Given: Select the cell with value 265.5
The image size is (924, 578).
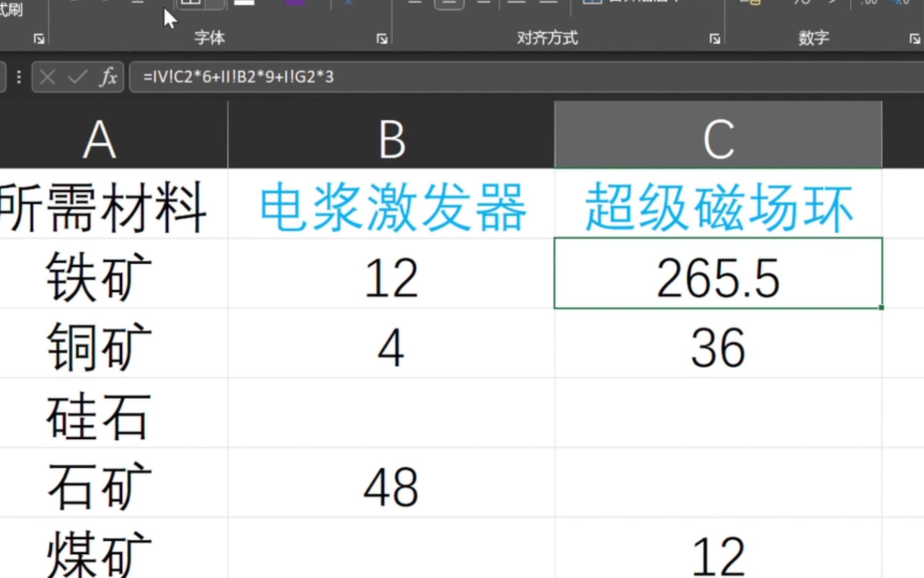Looking at the screenshot, I should tap(718, 273).
